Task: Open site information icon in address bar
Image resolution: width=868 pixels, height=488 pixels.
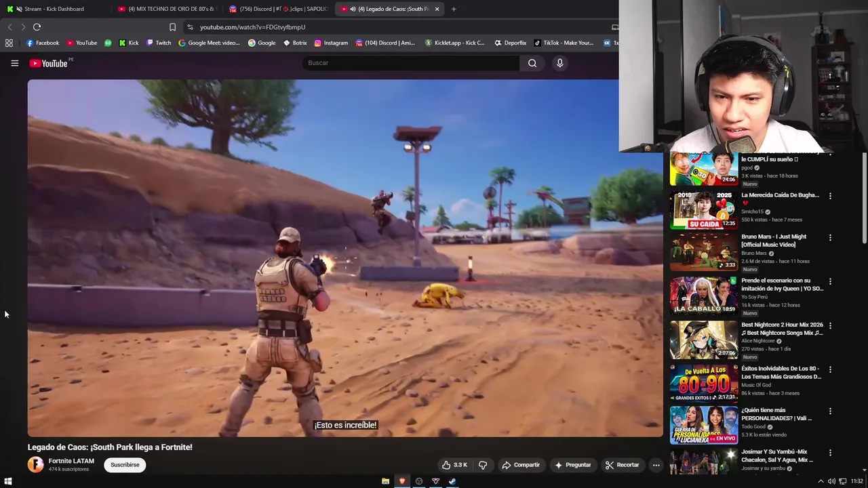Action: tap(191, 27)
